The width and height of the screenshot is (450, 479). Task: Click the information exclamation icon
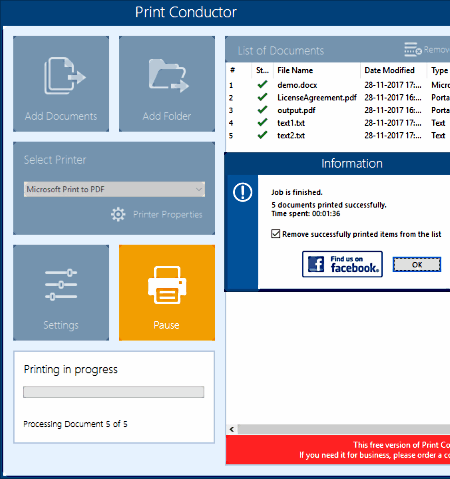click(243, 192)
